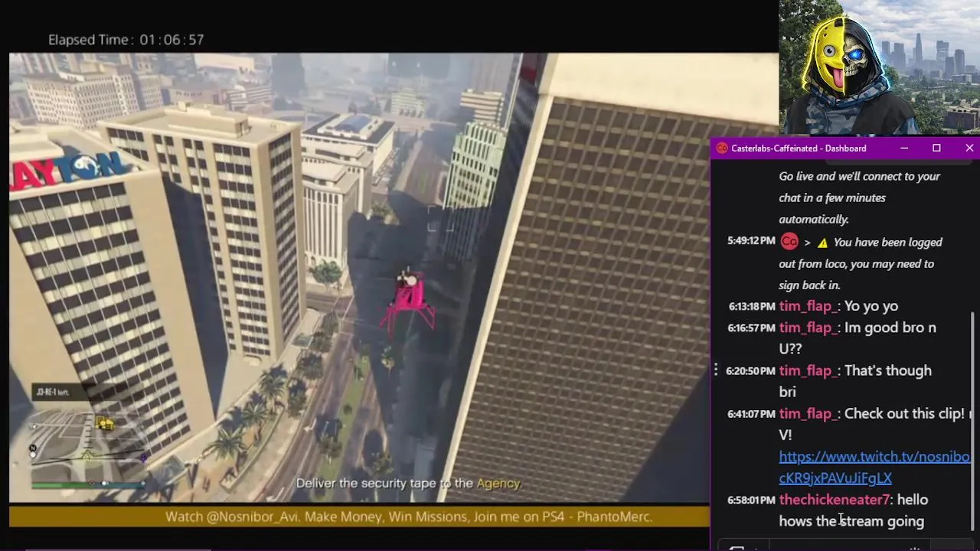
Task: Maximize the Casterlabs Dashboard window
Action: coord(936,148)
